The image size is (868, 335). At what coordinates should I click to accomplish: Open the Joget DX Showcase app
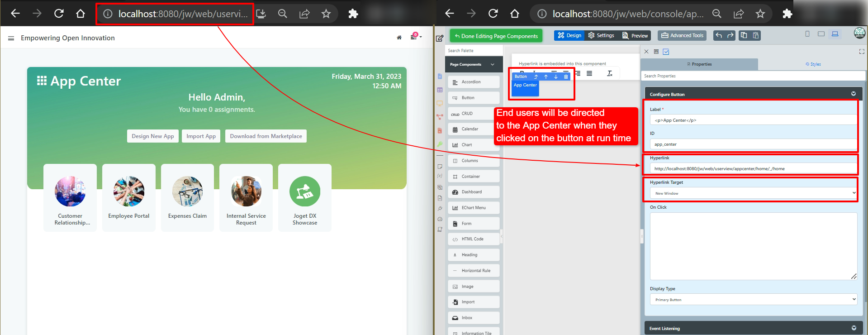point(305,198)
